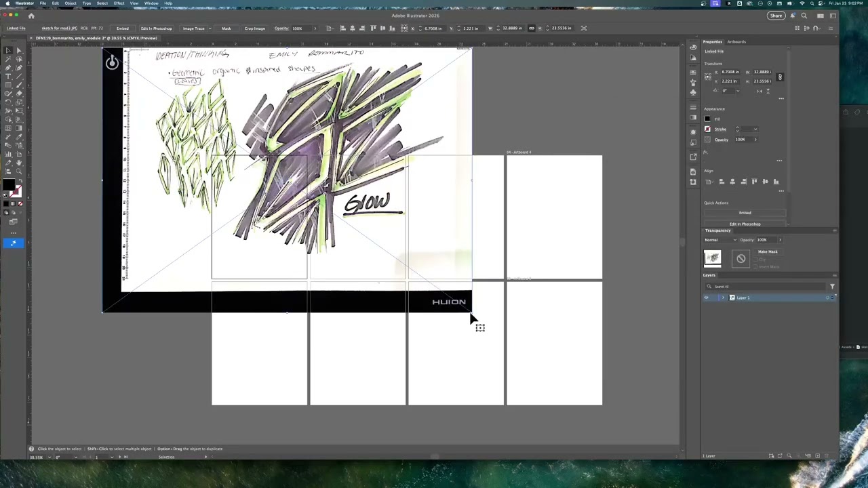Click the Rotate tool
This screenshot has height=488, width=868.
click(x=8, y=102)
